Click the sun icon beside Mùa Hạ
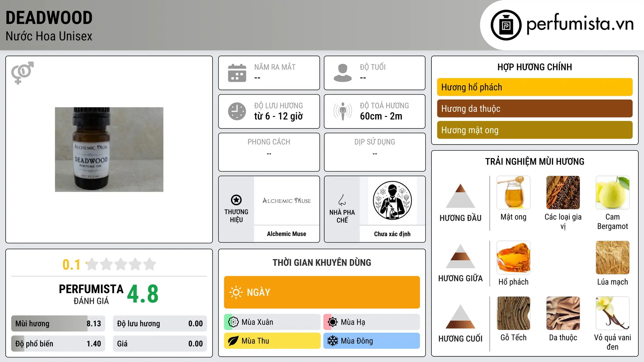 tap(333, 322)
